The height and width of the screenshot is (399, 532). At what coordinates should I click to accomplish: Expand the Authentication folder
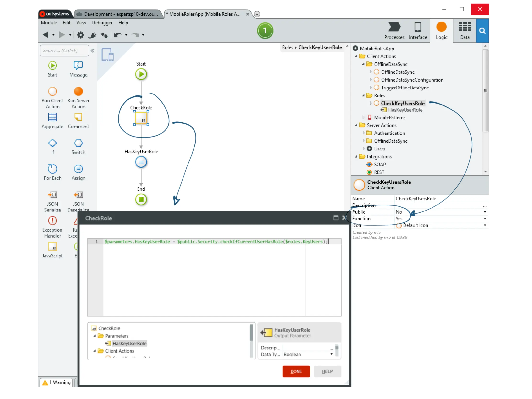(x=364, y=133)
